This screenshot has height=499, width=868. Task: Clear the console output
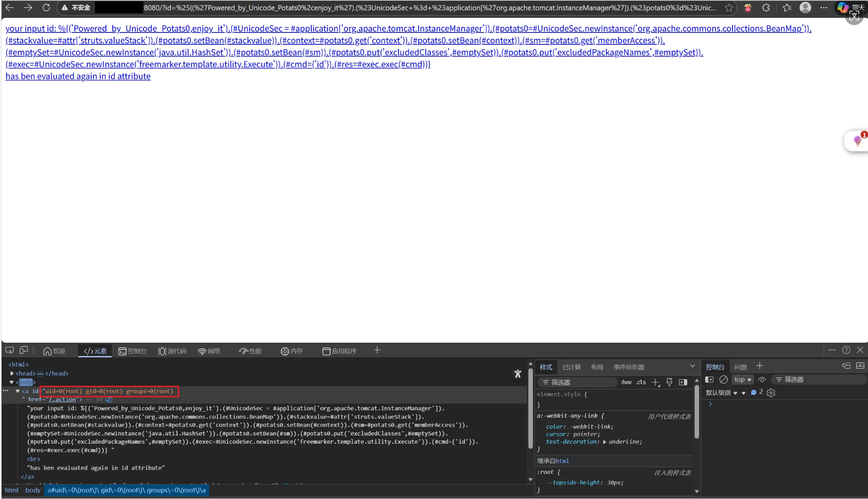[723, 380]
